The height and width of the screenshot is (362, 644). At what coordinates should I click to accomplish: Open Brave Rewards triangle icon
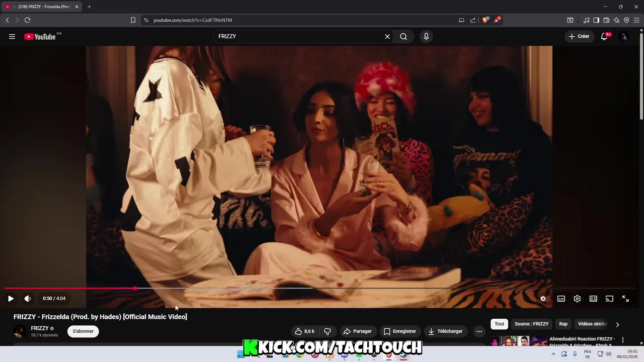coord(497,20)
